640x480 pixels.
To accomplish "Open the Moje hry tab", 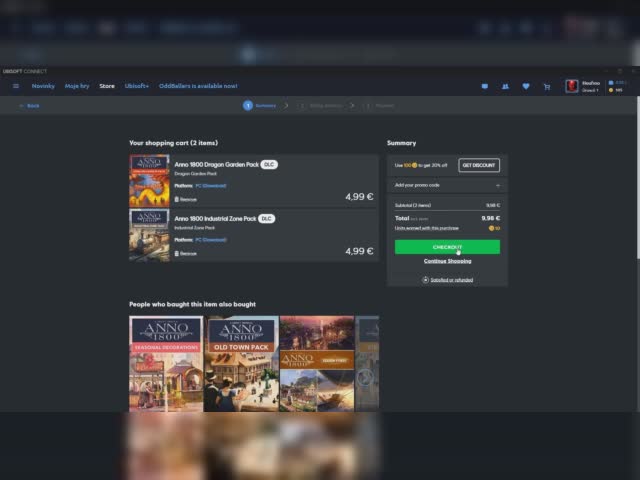I will coord(77,86).
